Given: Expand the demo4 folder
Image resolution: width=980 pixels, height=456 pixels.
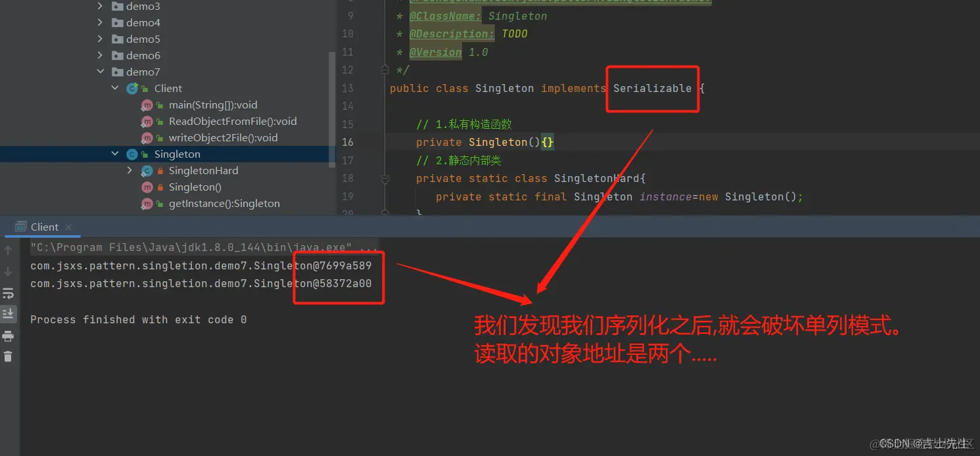Looking at the screenshot, I should 100,22.
